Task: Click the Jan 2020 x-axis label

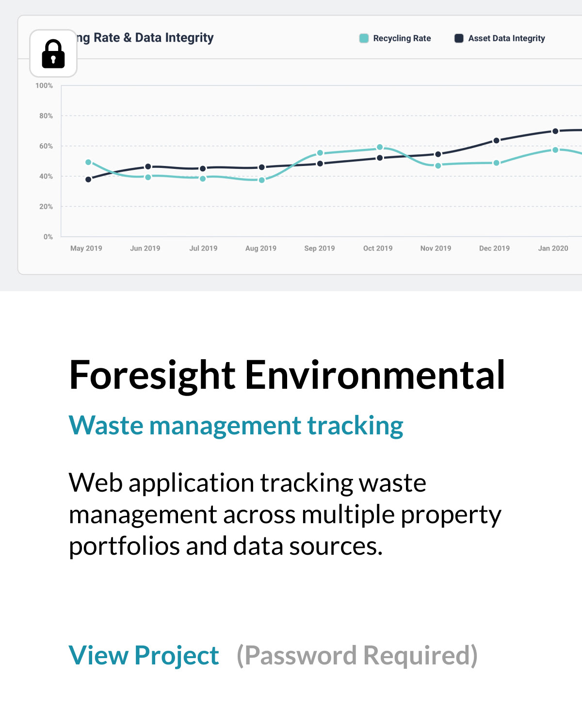Action: pyautogui.click(x=553, y=248)
